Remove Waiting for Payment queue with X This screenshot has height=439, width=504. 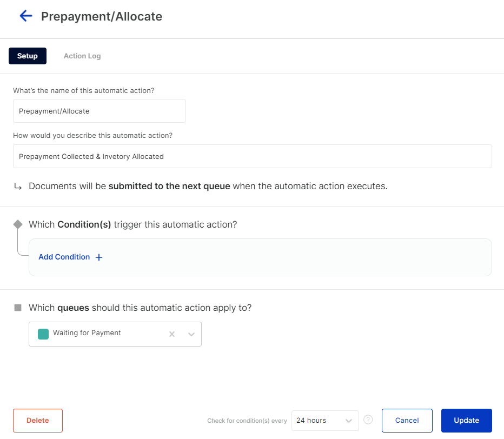[x=172, y=334]
